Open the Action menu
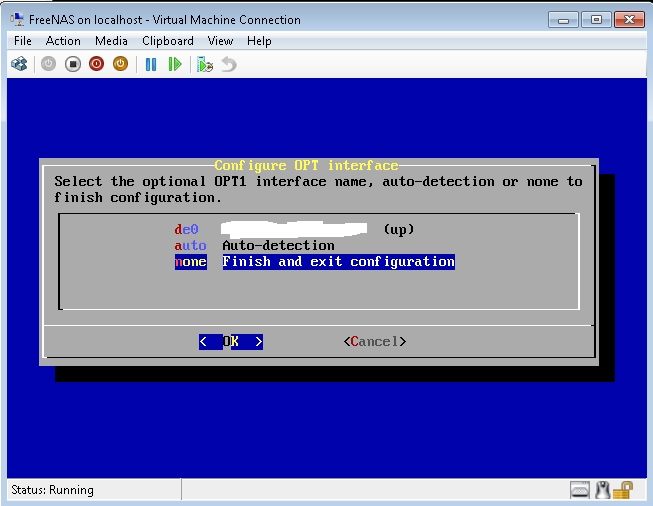Screen dimensions: 653x506 coord(63,41)
